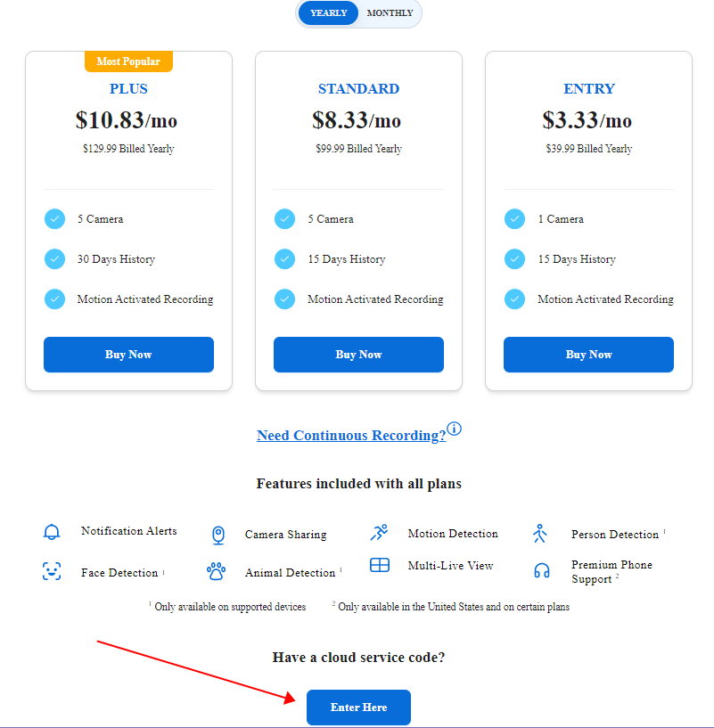Click the Multi-Live View grid icon
Viewport: 714px width, 728px height.
[380, 565]
